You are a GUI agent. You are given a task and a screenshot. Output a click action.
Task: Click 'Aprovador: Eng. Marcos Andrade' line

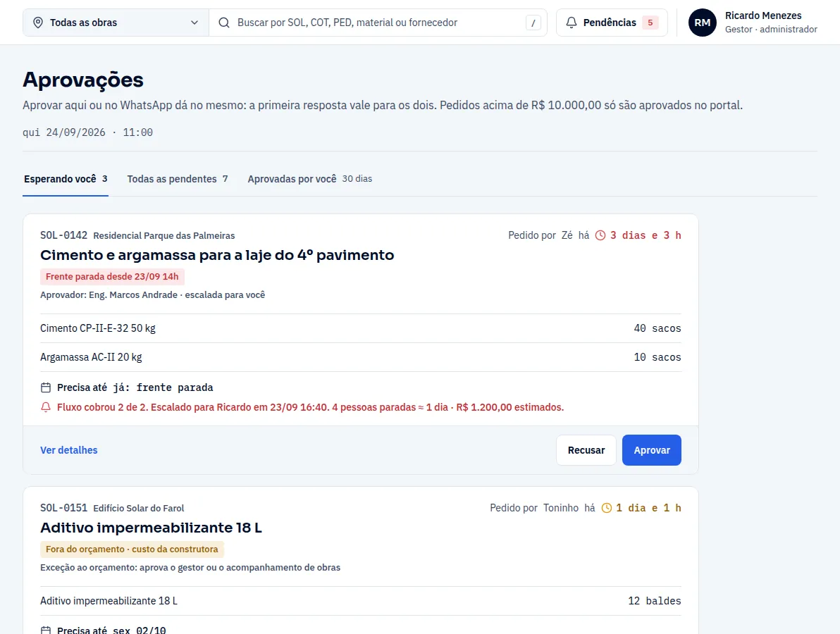[x=153, y=294]
